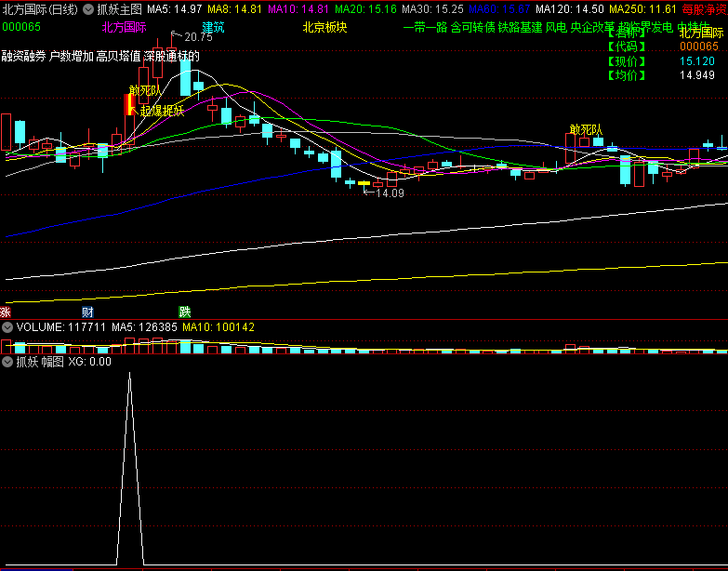Click the green stock code 000065

coord(21,27)
